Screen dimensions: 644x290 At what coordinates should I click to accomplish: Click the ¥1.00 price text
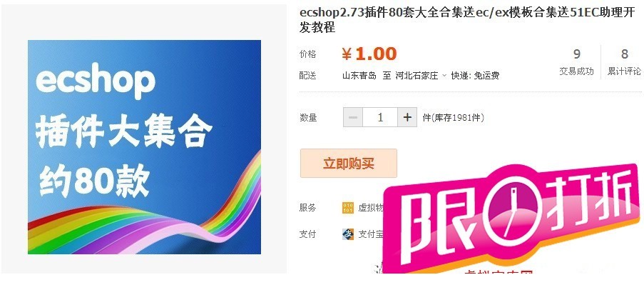click(x=369, y=54)
